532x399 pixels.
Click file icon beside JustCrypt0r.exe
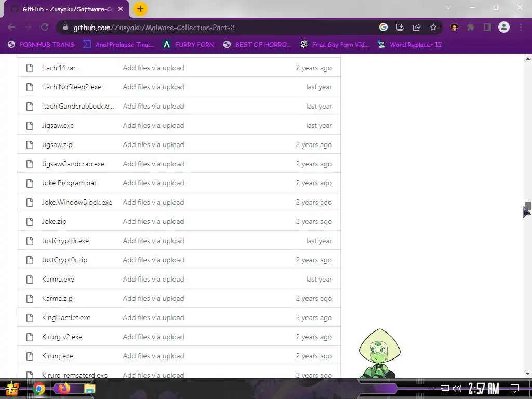[30, 241]
